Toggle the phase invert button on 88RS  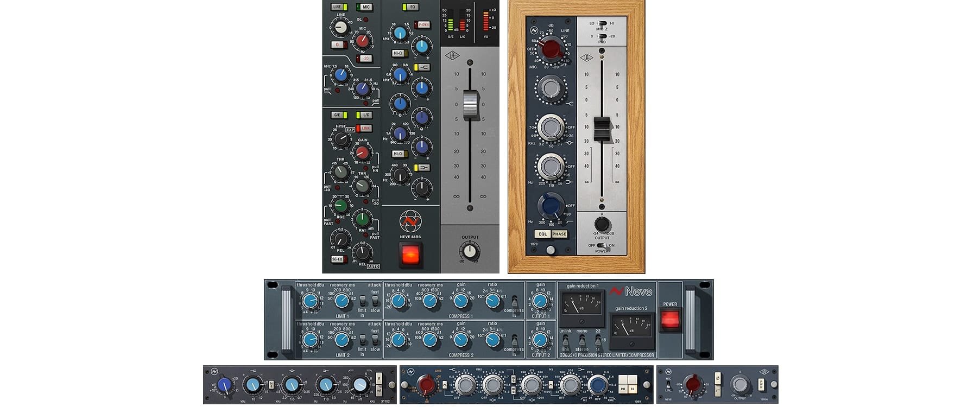[x=339, y=45]
